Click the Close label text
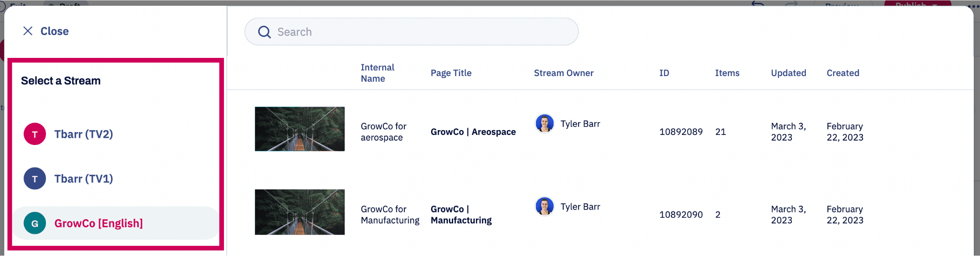 pos(55,31)
